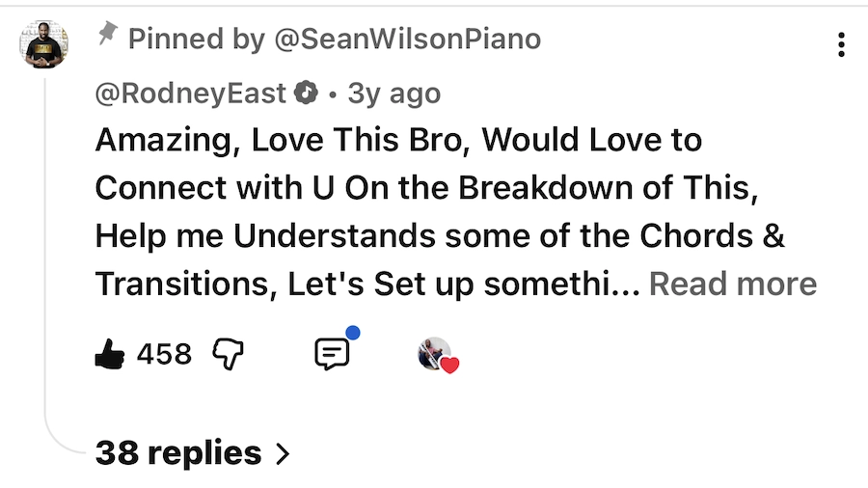Expand the comment with Read more

733,284
